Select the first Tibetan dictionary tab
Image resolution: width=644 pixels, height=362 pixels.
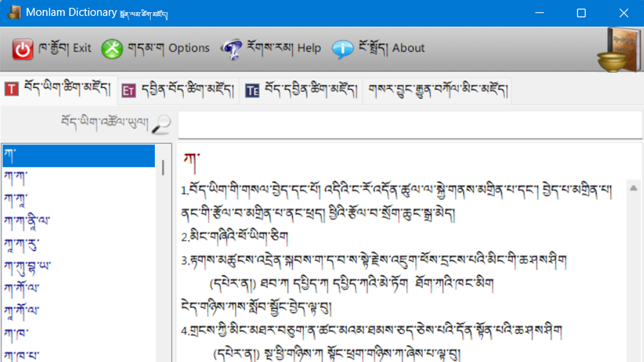(56, 90)
